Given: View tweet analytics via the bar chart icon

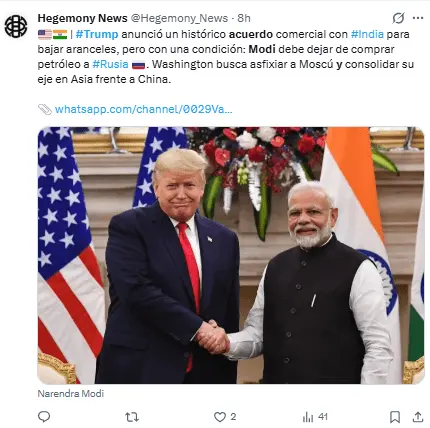Looking at the screenshot, I should coord(308,417).
